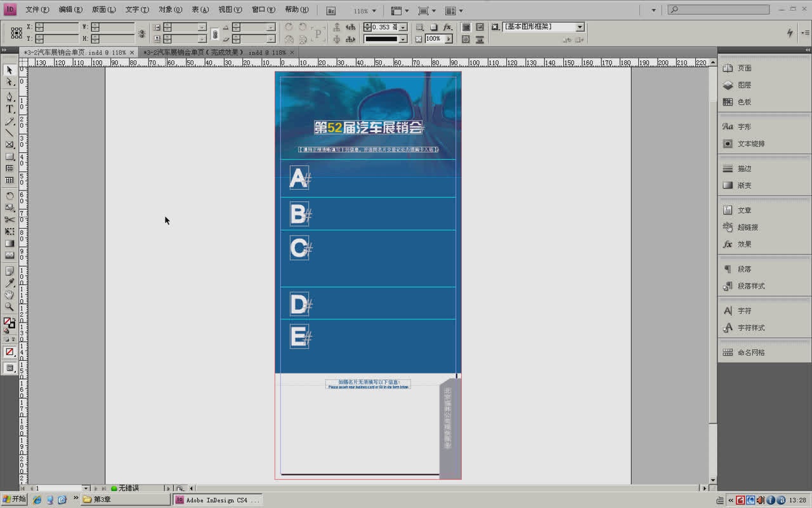Screen dimensions: 812x508
Task: Activate the Type tool
Action: pyautogui.click(x=10, y=109)
